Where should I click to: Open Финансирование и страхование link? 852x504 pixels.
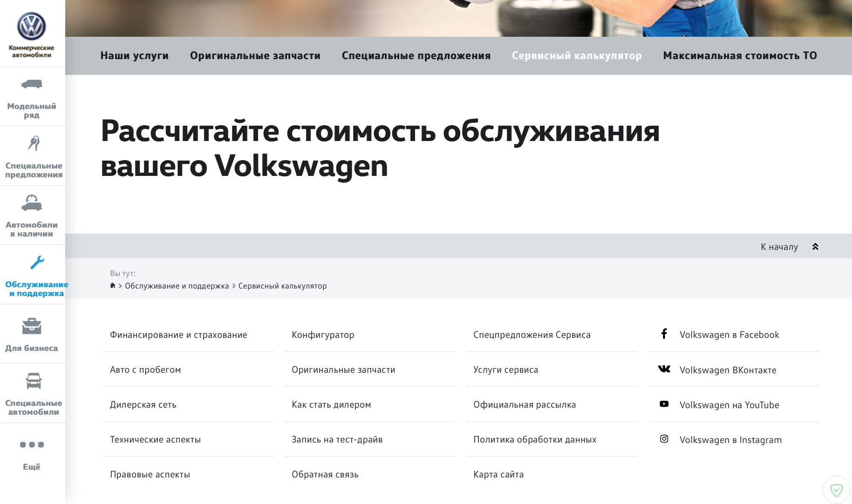178,335
